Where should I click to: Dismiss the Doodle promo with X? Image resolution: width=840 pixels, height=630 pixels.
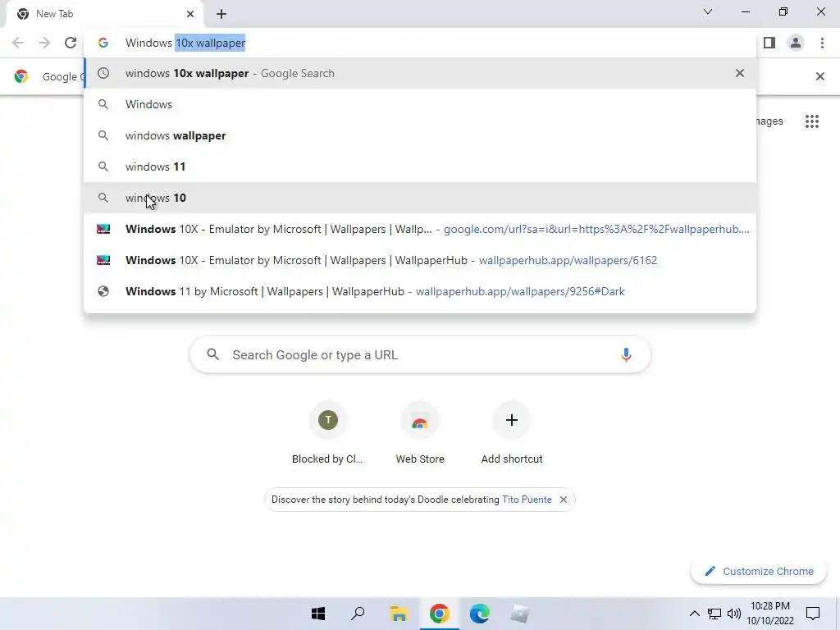[563, 500]
